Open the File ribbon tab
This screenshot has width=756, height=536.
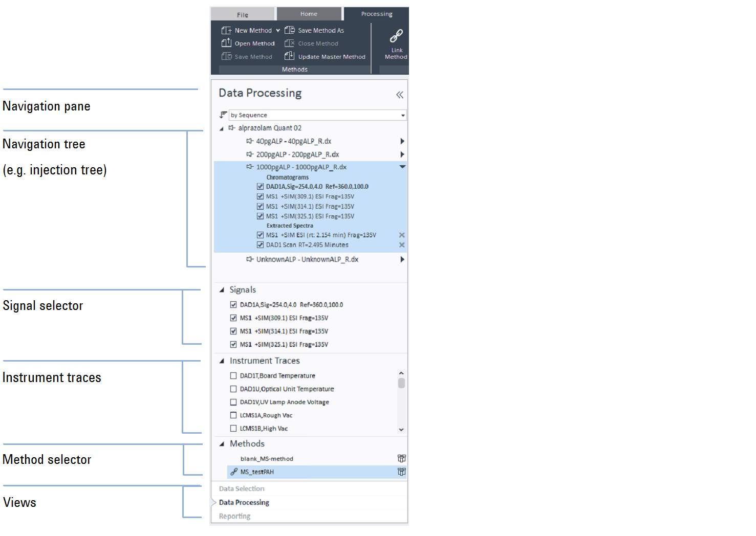coord(243,14)
